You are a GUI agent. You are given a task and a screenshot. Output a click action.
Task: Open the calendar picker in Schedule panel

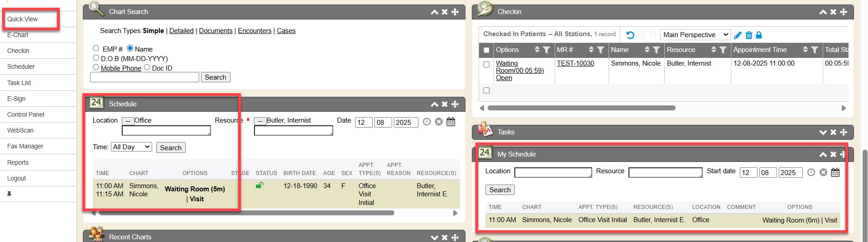[451, 122]
